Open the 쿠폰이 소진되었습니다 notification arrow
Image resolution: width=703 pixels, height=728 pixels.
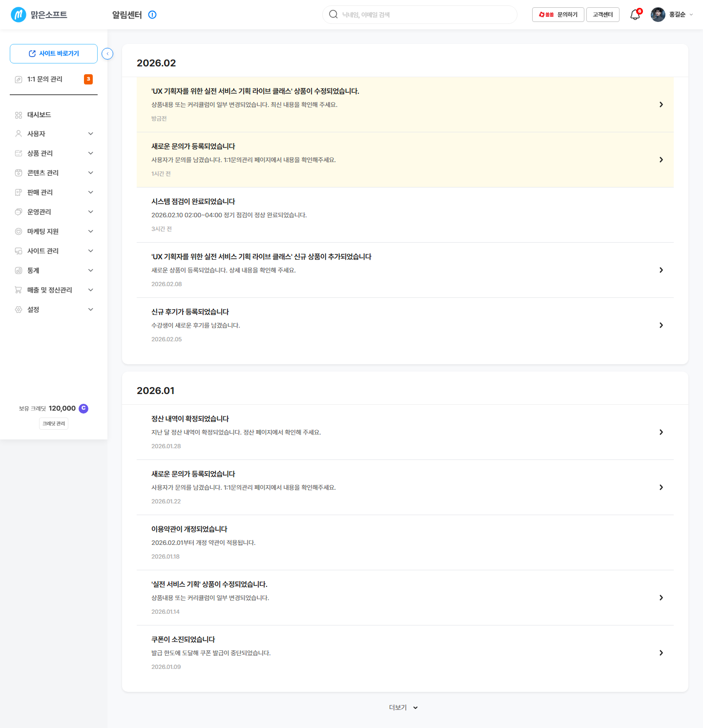661,653
